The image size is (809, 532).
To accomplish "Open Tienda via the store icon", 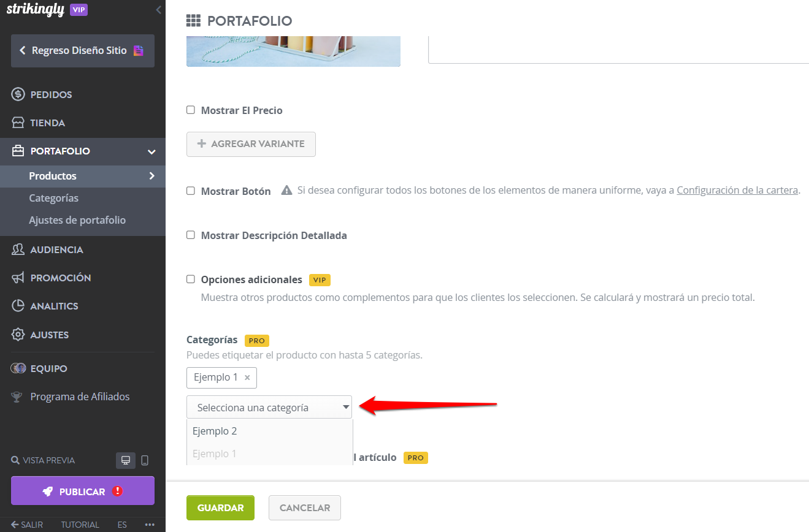I will click(18, 123).
